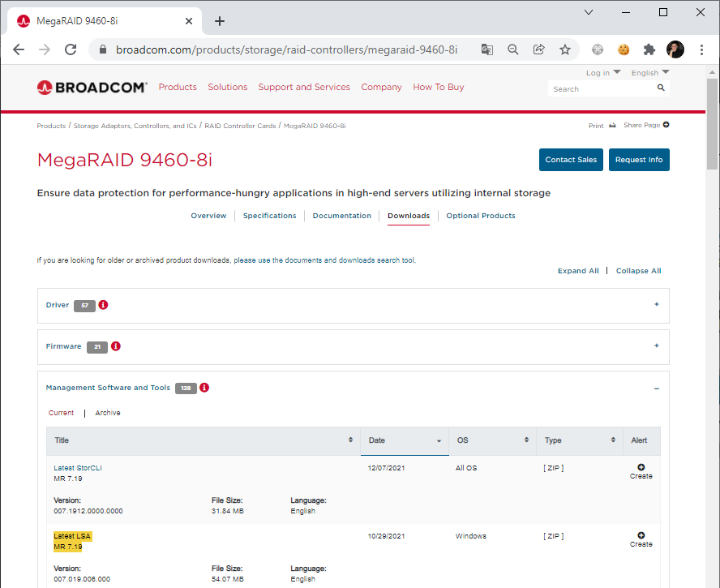Click the Broadcom logo

click(x=92, y=88)
